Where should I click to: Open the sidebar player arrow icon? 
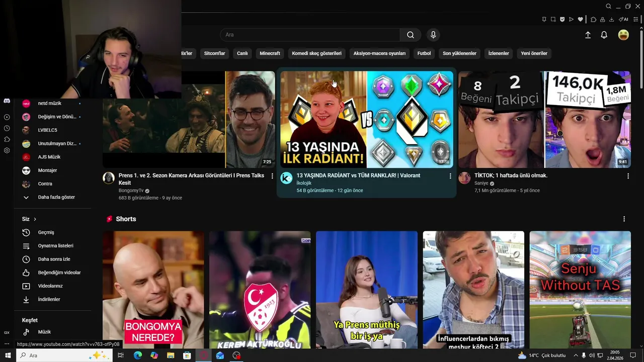(7, 117)
